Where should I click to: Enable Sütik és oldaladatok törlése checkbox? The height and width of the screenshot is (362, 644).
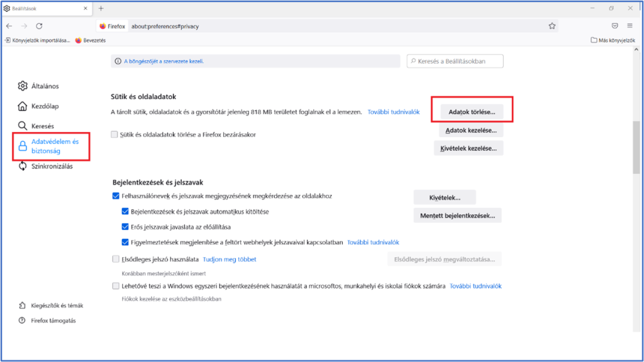pos(114,134)
